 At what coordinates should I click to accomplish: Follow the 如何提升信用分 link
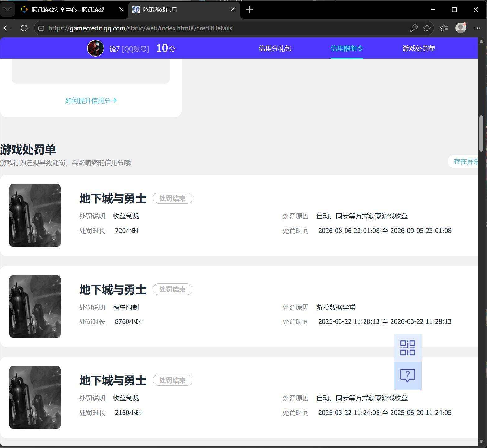point(91,100)
